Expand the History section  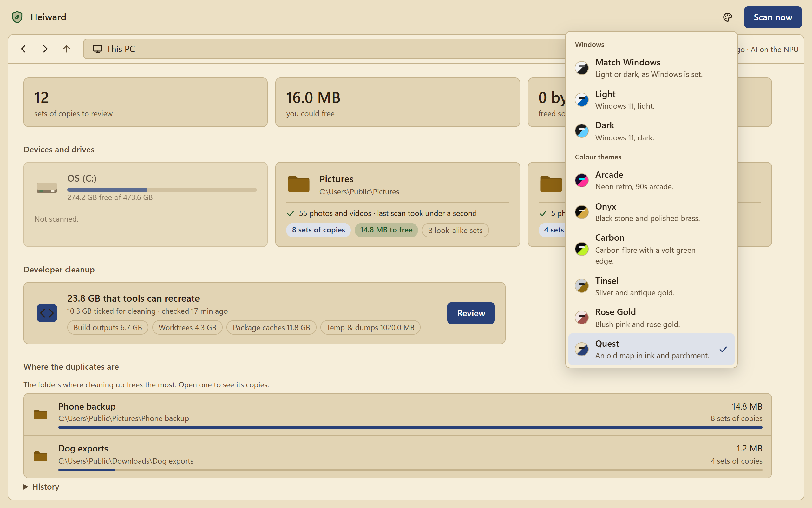click(41, 486)
